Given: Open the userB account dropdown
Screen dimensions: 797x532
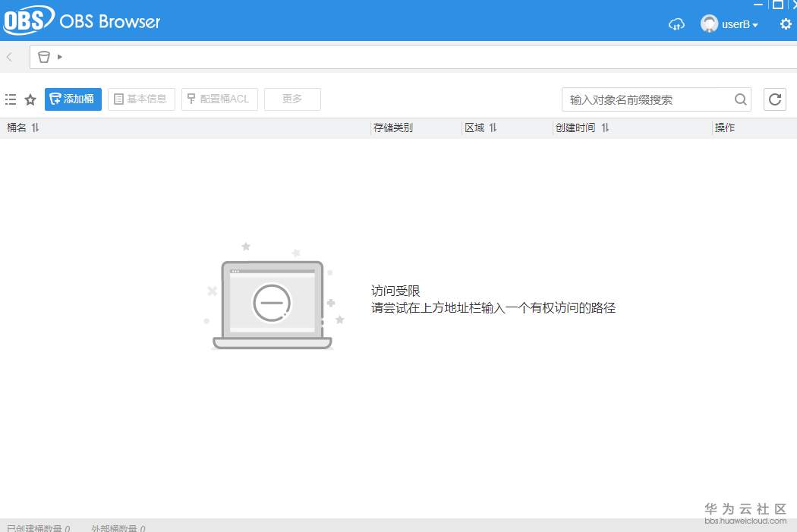Looking at the screenshot, I should pyautogui.click(x=739, y=24).
